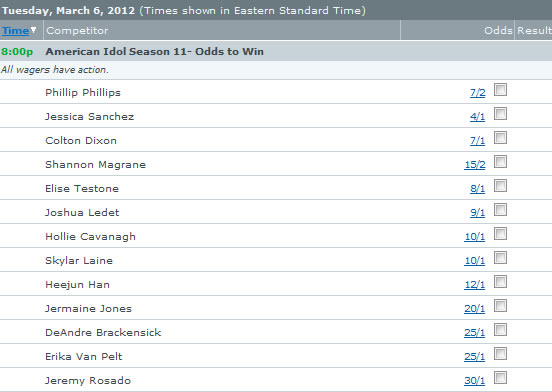The height and width of the screenshot is (392, 552).
Task: Click the 12/1 odds for Heejun Han
Action: tap(475, 285)
